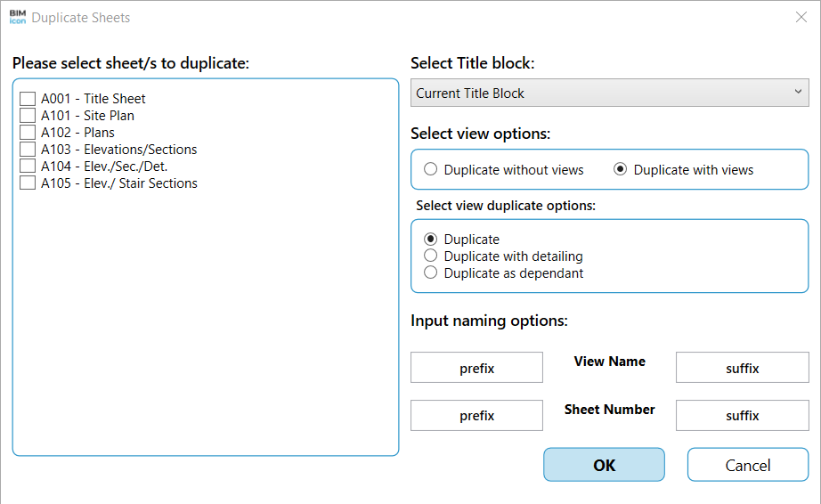Open the Current Title Block dropdown
Viewport: 821px width, 504px height.
tap(609, 93)
